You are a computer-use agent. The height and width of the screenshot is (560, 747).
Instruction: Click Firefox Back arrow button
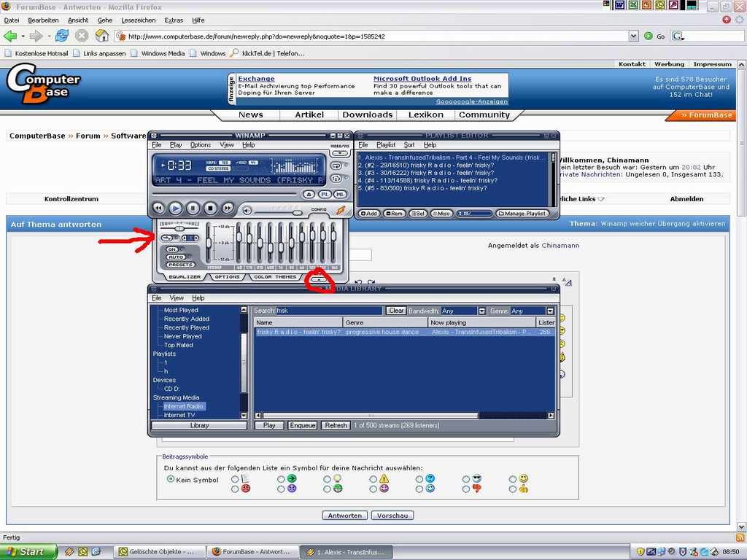click(10, 36)
